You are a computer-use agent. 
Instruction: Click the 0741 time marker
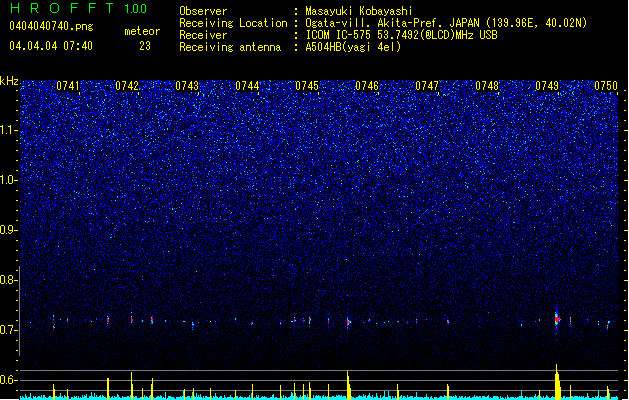click(67, 86)
